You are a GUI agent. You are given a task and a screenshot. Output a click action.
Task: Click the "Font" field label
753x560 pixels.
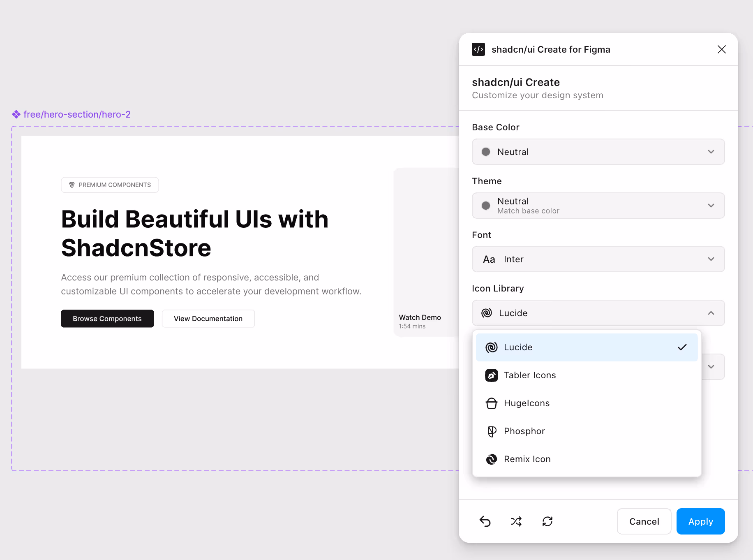[x=482, y=235]
